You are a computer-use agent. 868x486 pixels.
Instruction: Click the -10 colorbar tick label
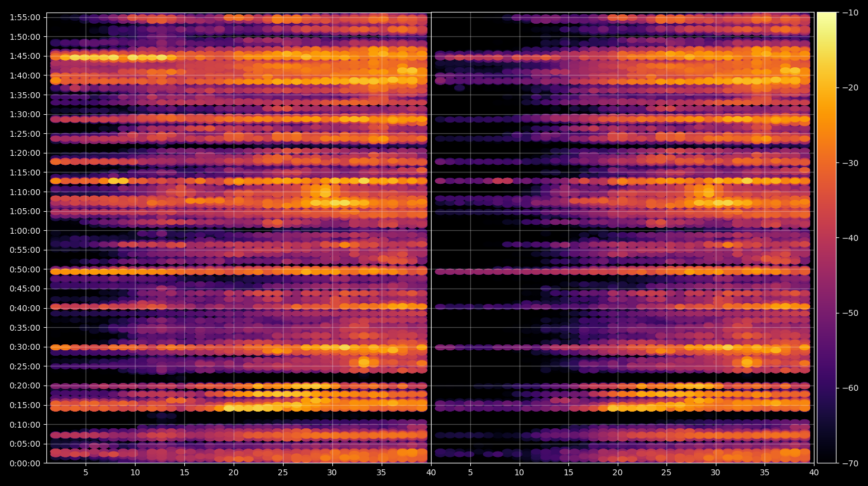click(850, 12)
